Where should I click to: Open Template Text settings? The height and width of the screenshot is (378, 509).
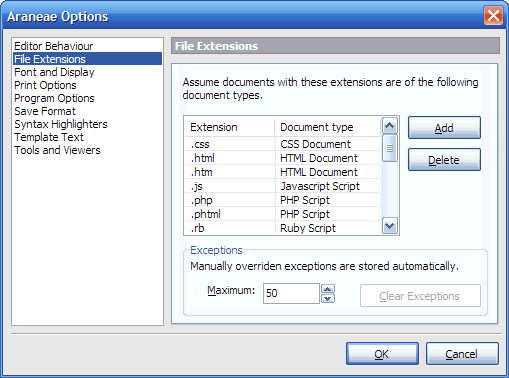tap(49, 137)
